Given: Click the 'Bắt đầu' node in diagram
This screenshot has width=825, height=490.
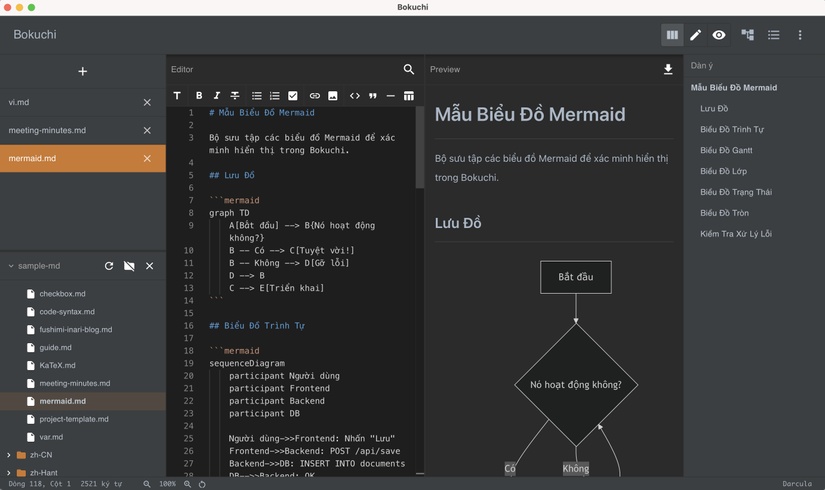Looking at the screenshot, I should pyautogui.click(x=576, y=277).
